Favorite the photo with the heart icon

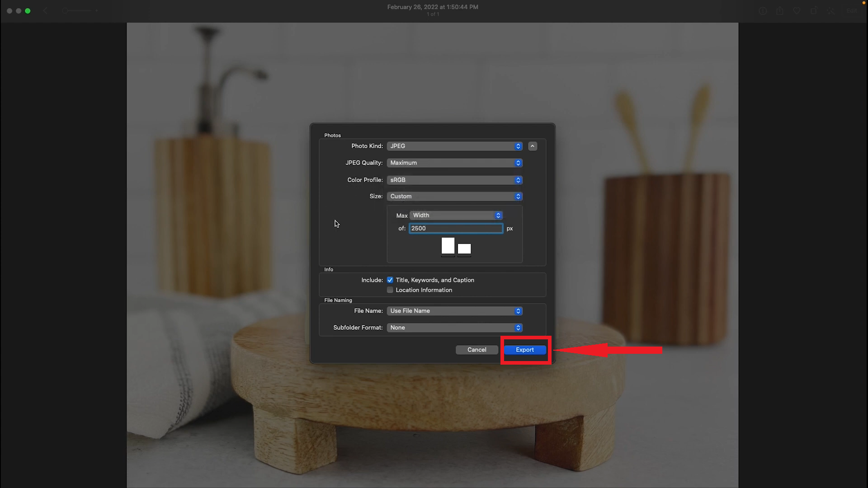pyautogui.click(x=797, y=11)
